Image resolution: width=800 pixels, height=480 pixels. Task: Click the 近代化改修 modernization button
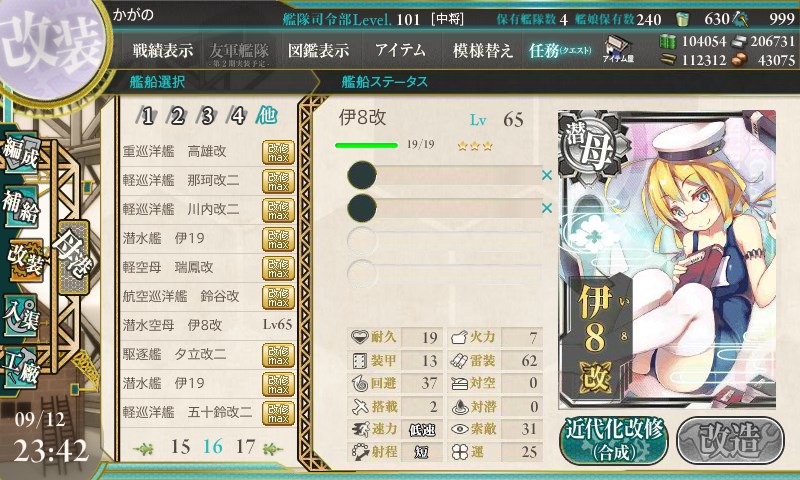pyautogui.click(x=614, y=441)
